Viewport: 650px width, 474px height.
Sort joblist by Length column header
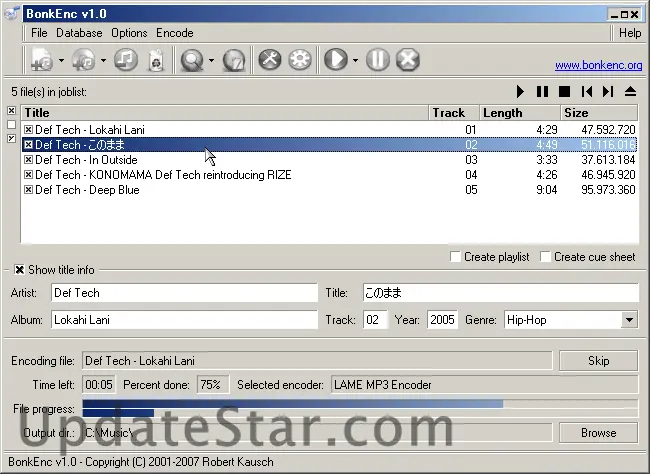pos(520,113)
